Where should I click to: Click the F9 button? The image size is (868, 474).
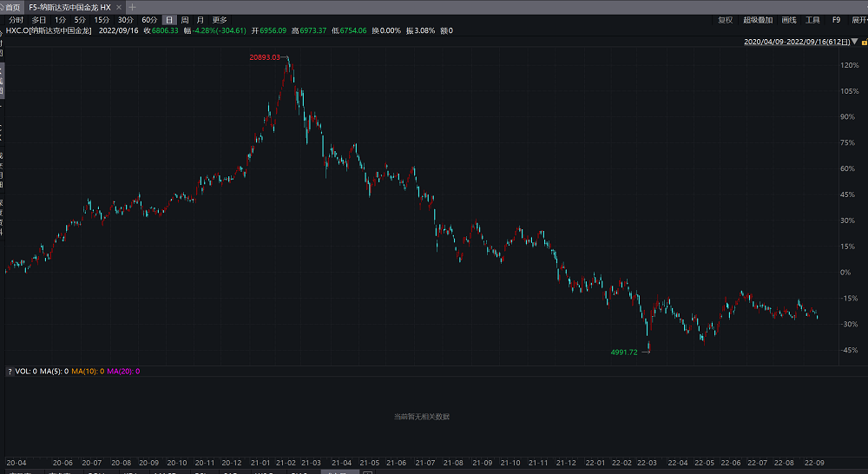837,20
